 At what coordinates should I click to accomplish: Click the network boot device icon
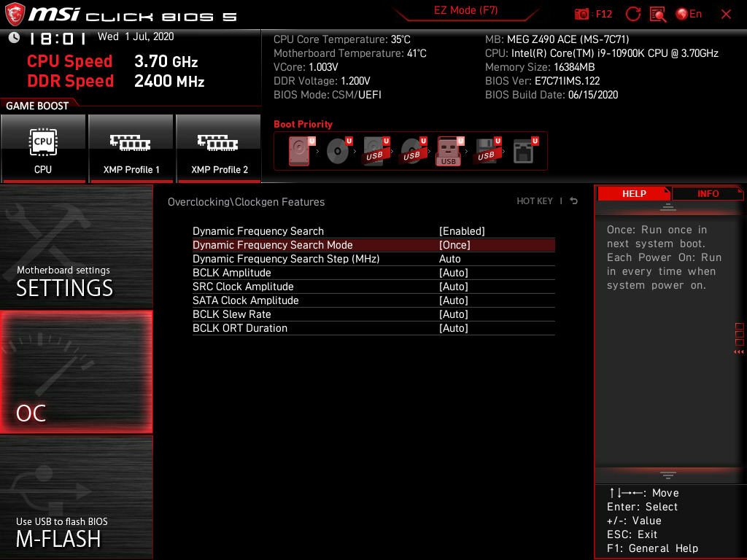click(x=524, y=151)
